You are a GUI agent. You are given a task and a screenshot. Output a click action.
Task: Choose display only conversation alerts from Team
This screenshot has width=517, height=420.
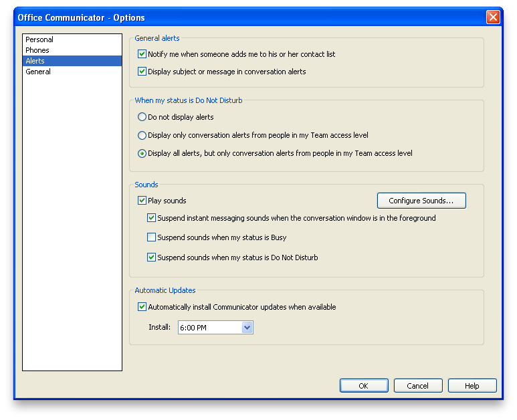[142, 135]
